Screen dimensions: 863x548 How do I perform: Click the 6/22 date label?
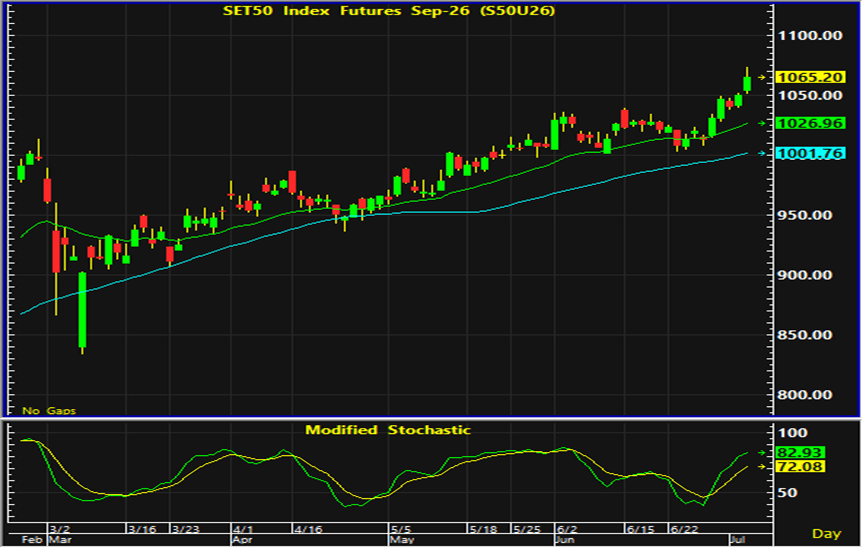(684, 529)
